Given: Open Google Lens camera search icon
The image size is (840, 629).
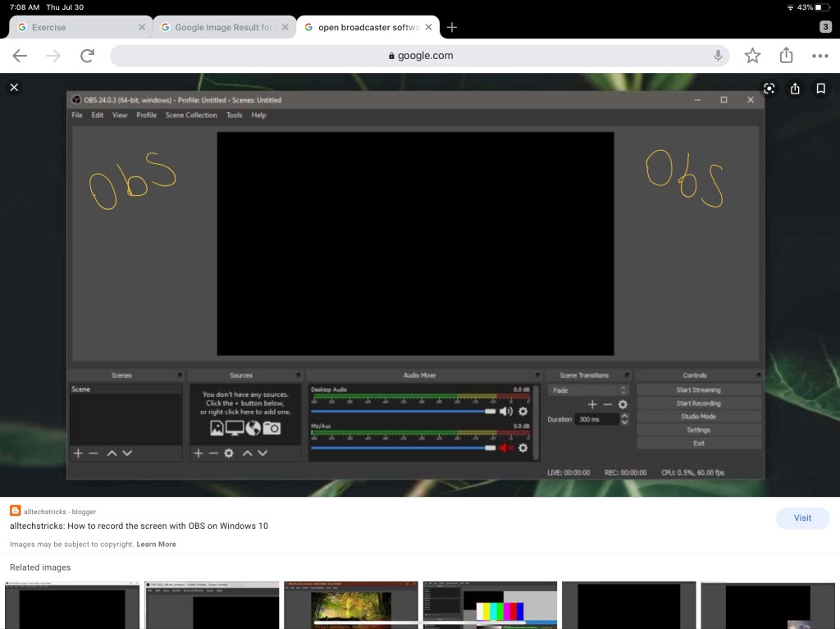Looking at the screenshot, I should [x=769, y=88].
